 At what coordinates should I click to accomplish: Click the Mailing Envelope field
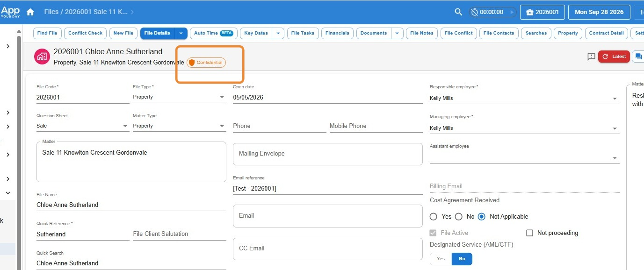click(328, 154)
